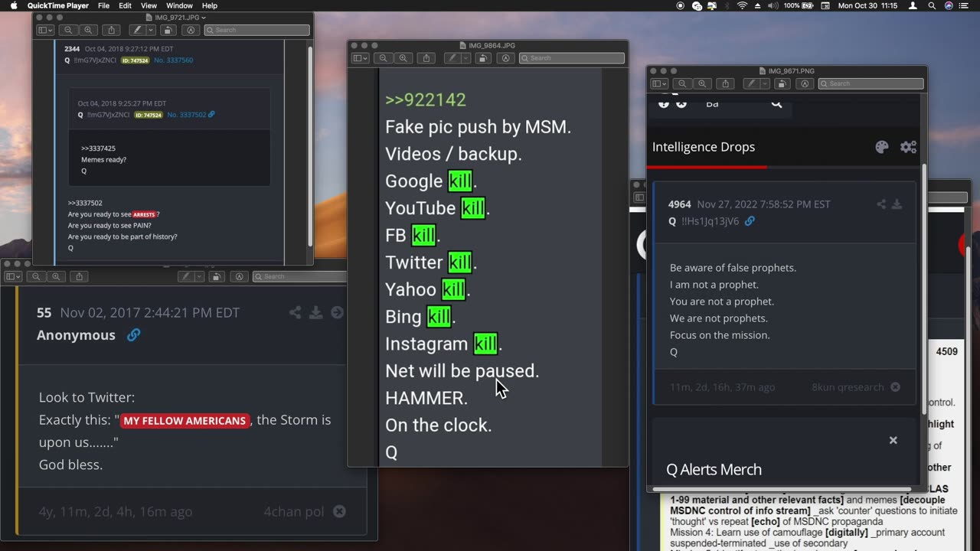Click the >>922142 reply reference
Screen dimensions: 980x551
(x=426, y=99)
